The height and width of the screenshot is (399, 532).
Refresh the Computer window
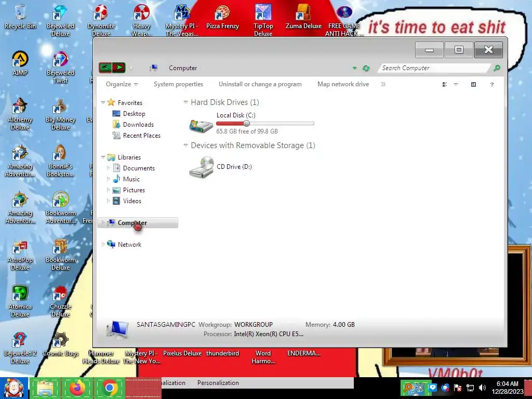tap(366, 68)
